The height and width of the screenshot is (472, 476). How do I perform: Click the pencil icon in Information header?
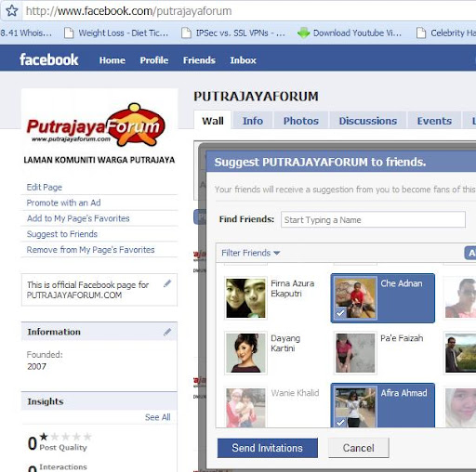click(167, 332)
